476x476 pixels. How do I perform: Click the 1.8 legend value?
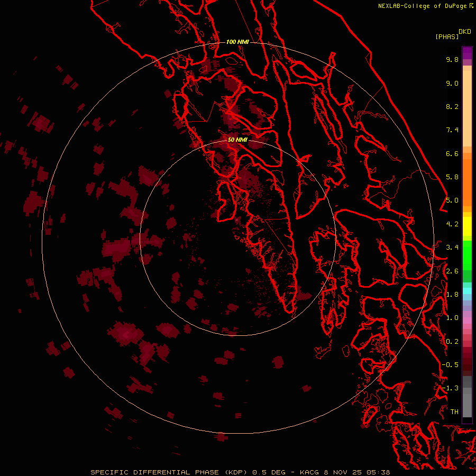[x=452, y=295]
